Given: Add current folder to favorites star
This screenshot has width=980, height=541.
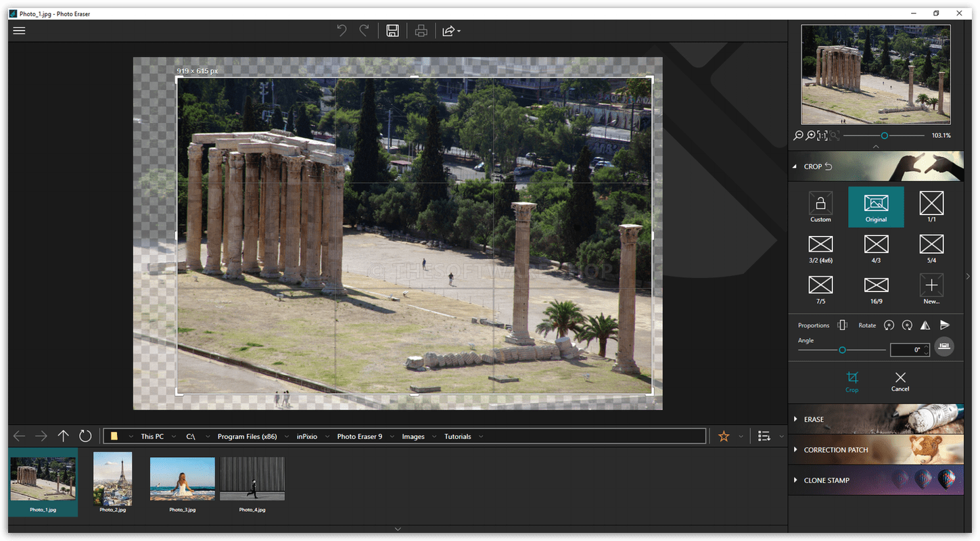Looking at the screenshot, I should [724, 436].
